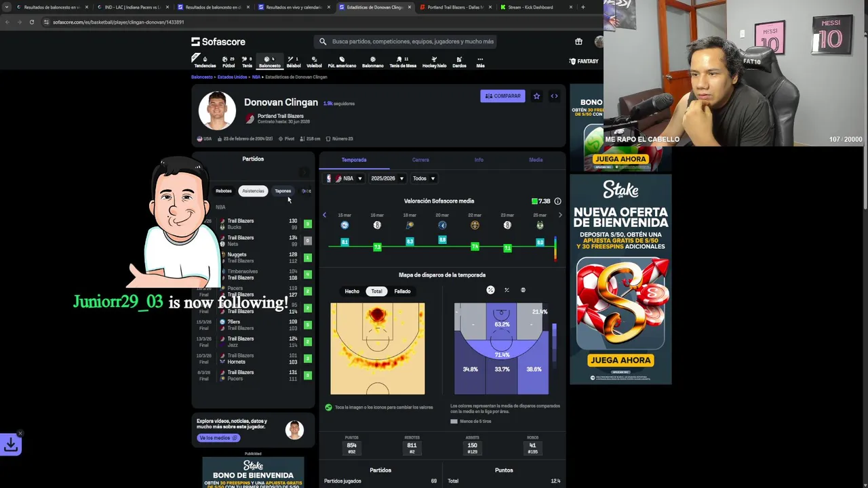
Task: Open the NBA competition dropdown
Action: point(344,178)
